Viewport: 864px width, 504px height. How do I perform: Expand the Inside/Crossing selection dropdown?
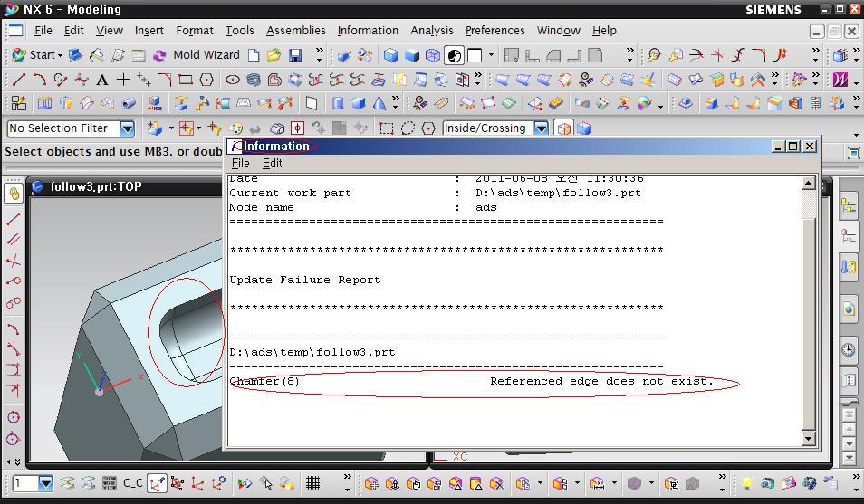pyautogui.click(x=541, y=128)
